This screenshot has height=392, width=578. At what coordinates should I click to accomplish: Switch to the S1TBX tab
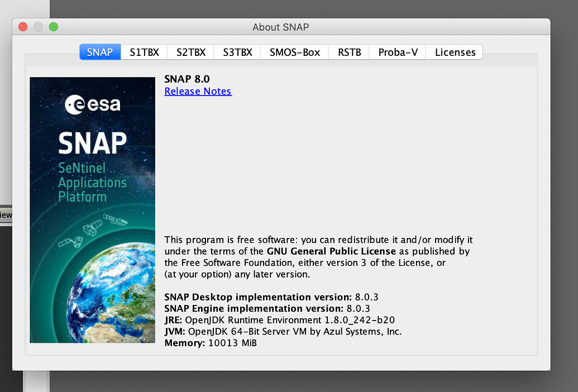click(144, 52)
